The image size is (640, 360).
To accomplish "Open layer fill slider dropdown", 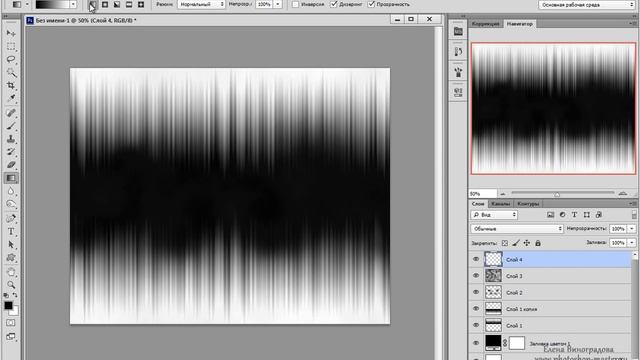I will click(x=632, y=243).
